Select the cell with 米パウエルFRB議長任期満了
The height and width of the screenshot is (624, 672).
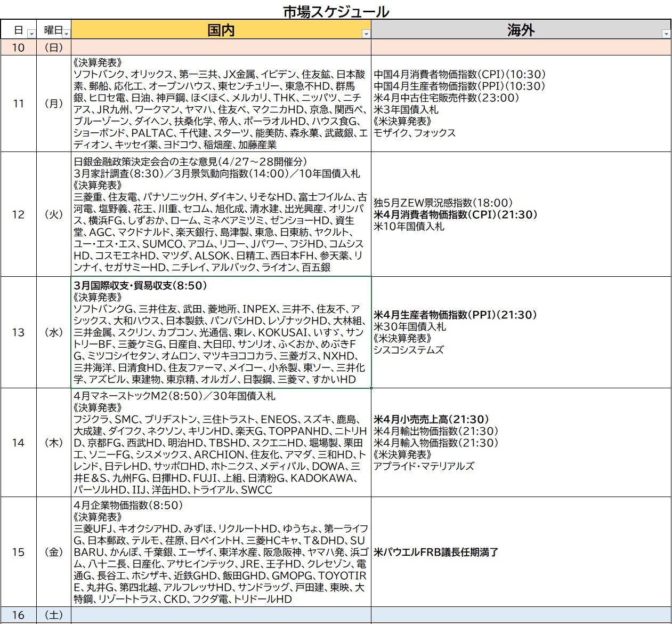pyautogui.click(x=521, y=552)
